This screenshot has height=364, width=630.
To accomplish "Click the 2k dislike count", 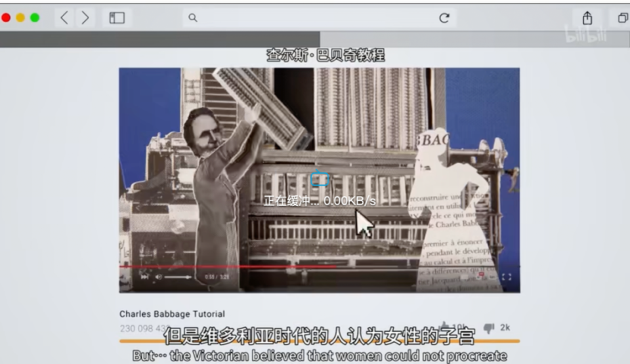I will [505, 327].
